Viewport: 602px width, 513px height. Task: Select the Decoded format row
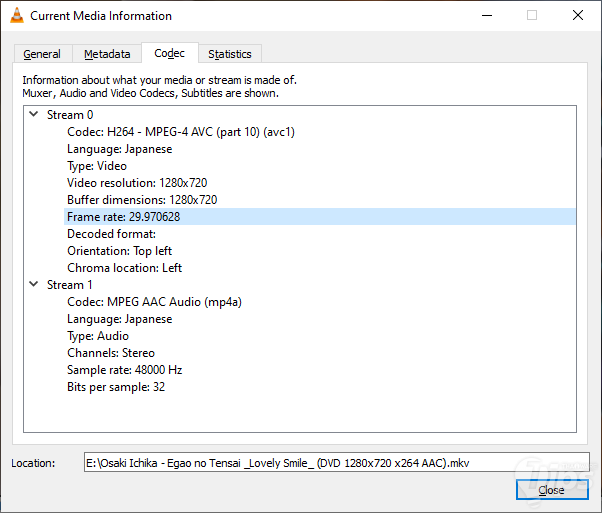click(x=320, y=234)
